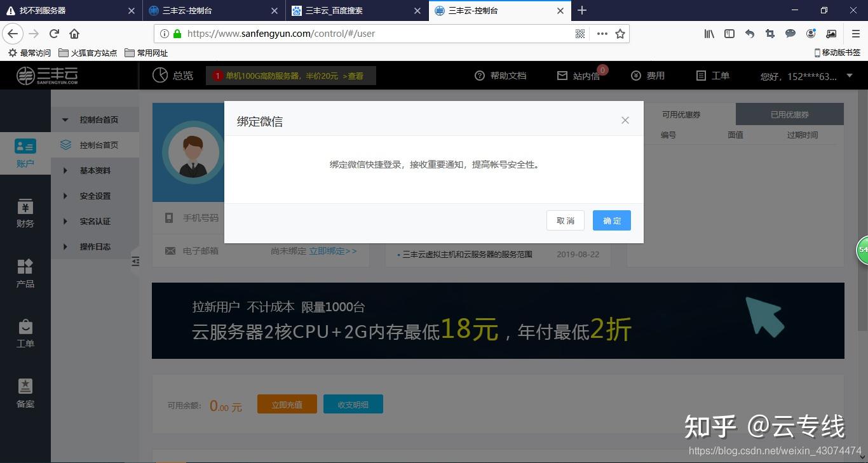Open 工单 in top navigation
Image resolution: width=868 pixels, height=463 pixels.
coord(713,76)
